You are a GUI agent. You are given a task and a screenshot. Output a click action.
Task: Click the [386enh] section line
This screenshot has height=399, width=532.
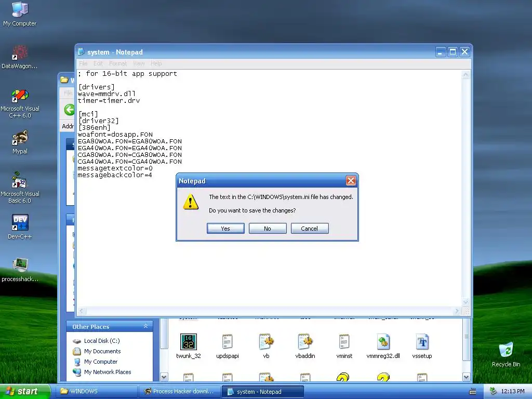[95, 128]
